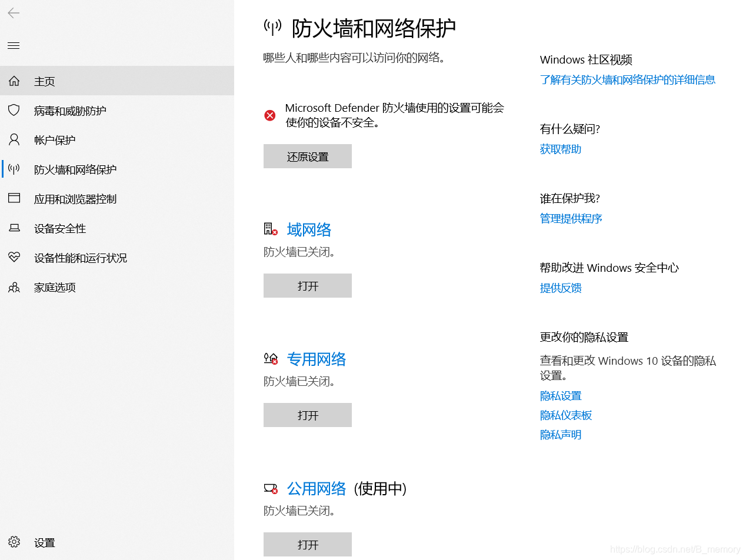Image resolution: width=746 pixels, height=560 pixels.
Task: Click the 有什么疑问? heading
Action: (570, 129)
